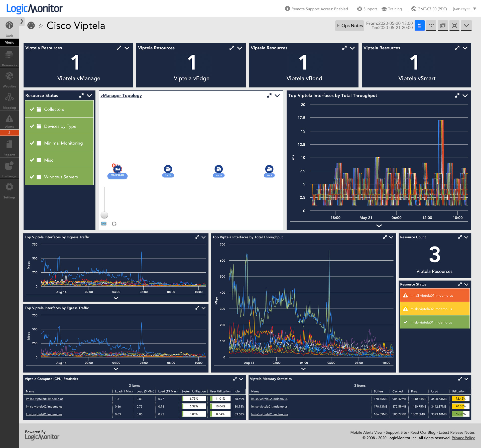Expand legend under Ingress Traffic chart
The width and height of the screenshot is (481, 448).
(x=116, y=298)
